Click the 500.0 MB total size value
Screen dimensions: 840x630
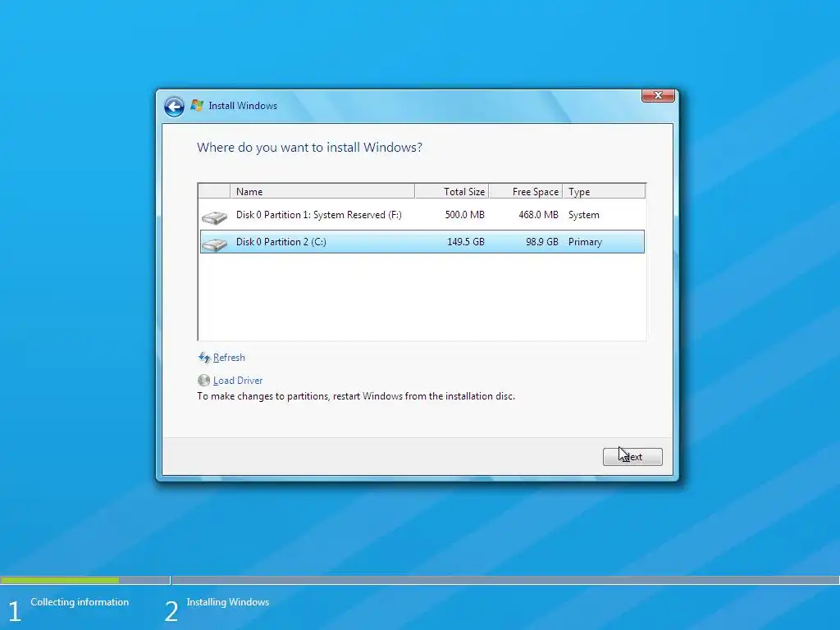(x=464, y=215)
